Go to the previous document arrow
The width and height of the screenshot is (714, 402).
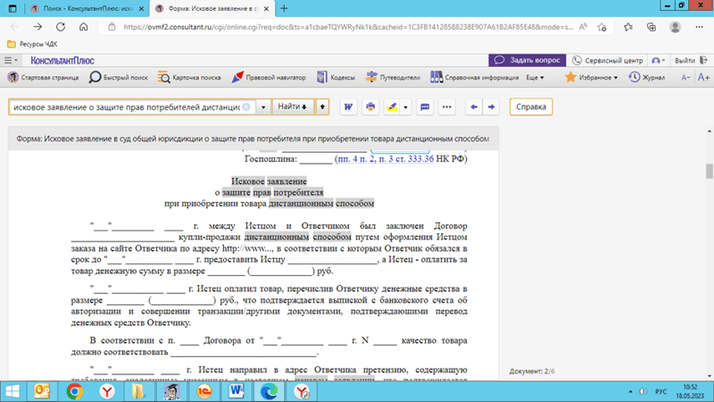tap(474, 107)
